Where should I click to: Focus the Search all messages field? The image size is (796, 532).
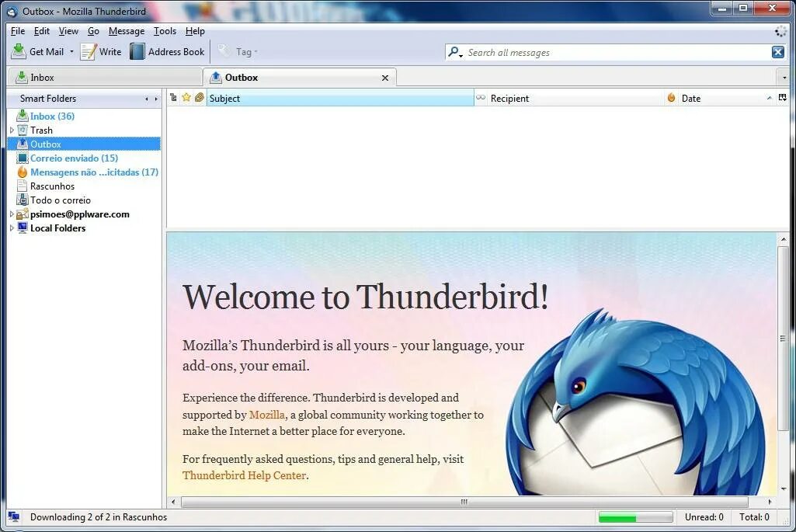point(617,52)
